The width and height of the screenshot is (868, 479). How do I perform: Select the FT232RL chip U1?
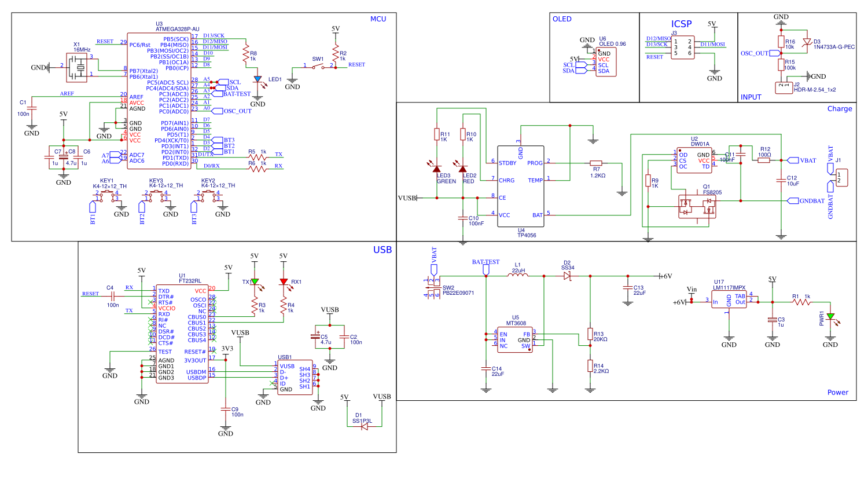click(182, 334)
